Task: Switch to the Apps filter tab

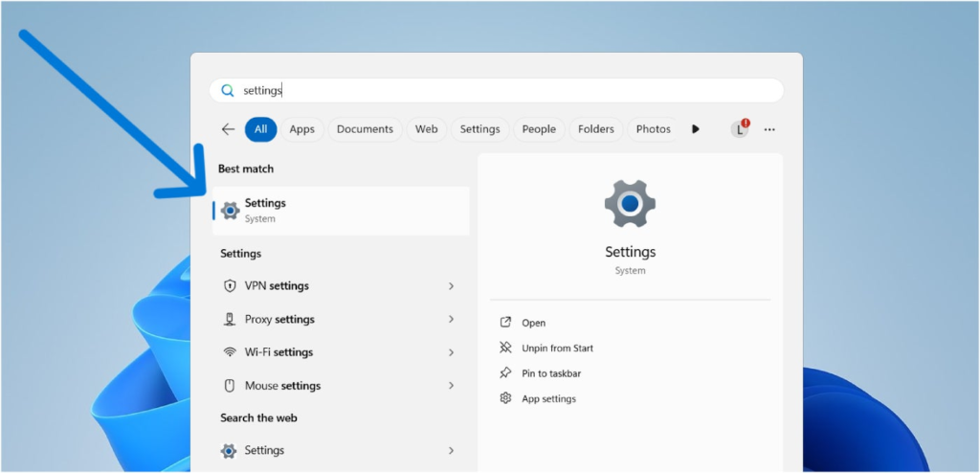Action: coord(301,129)
